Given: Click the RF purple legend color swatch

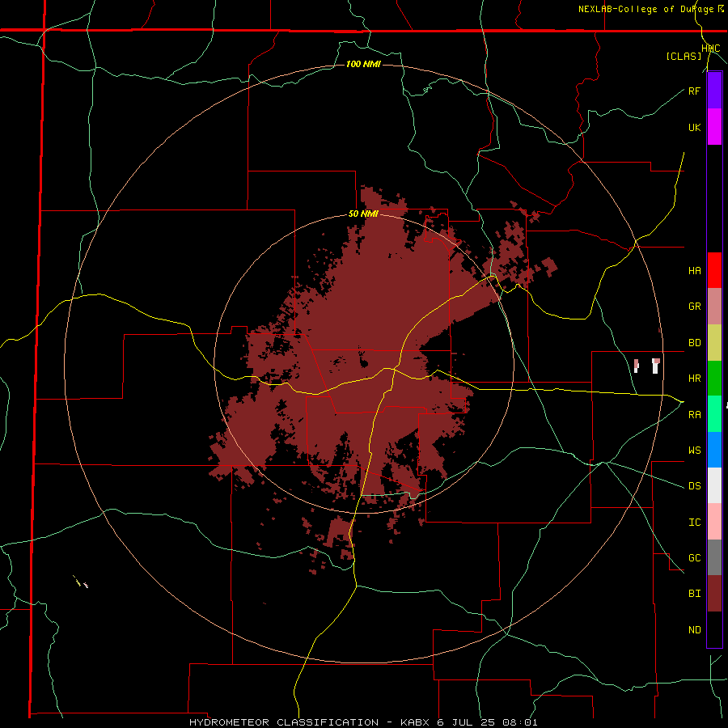Looking at the screenshot, I should tap(714, 91).
